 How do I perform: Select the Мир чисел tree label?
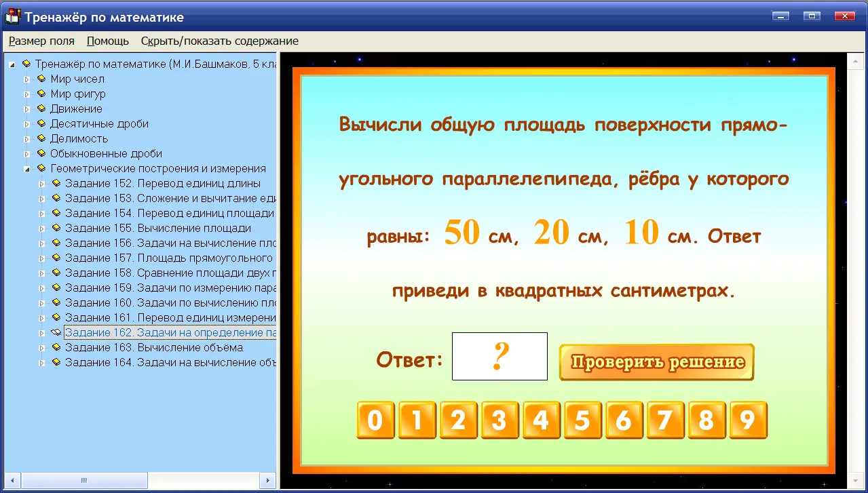pyautogui.click(x=77, y=79)
